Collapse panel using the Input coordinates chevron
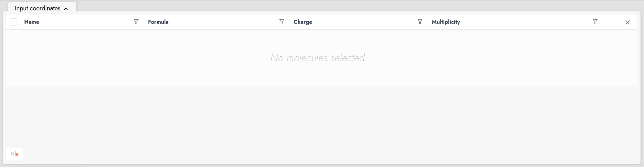644x167 pixels. pyautogui.click(x=66, y=9)
